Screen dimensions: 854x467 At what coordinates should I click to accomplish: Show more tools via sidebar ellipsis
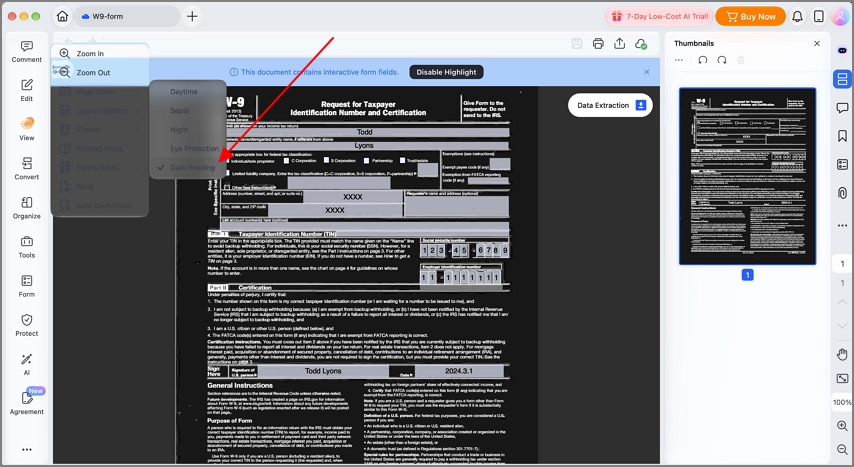[26, 450]
